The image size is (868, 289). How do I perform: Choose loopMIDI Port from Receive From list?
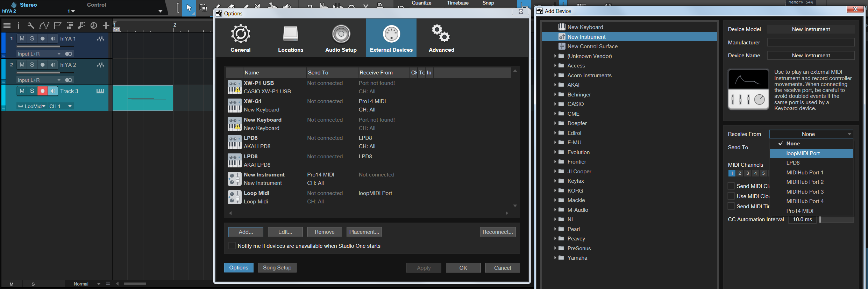[x=811, y=153]
